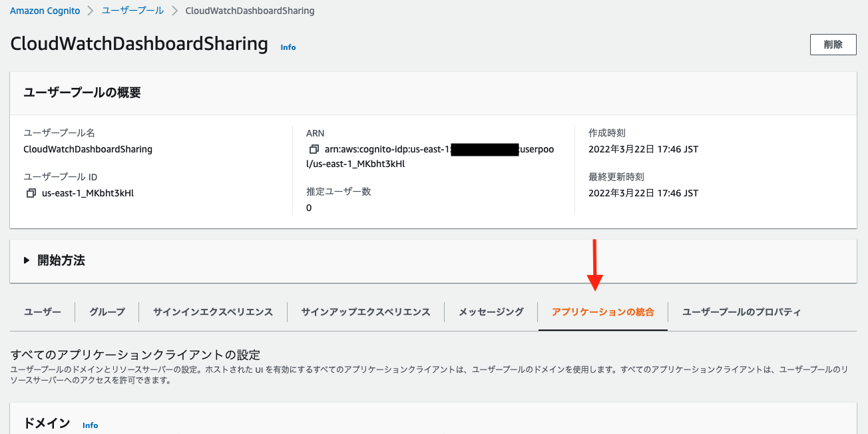
Task: Switch to the グループ tab
Action: pyautogui.click(x=107, y=312)
